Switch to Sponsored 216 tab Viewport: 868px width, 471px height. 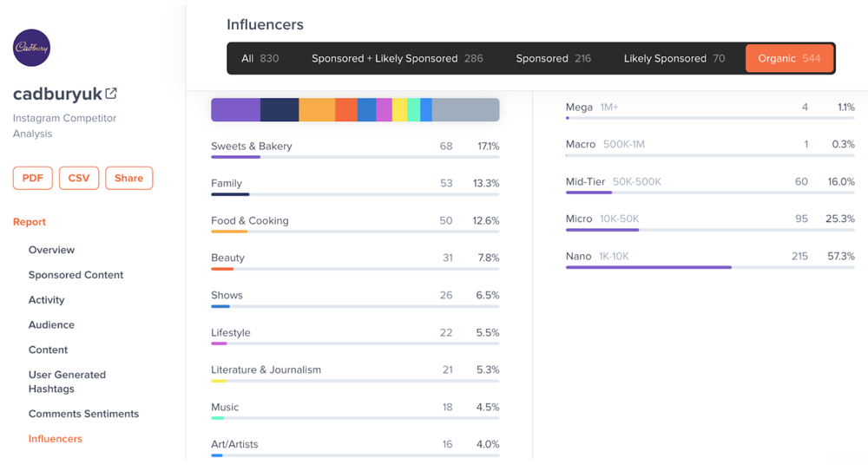click(553, 58)
